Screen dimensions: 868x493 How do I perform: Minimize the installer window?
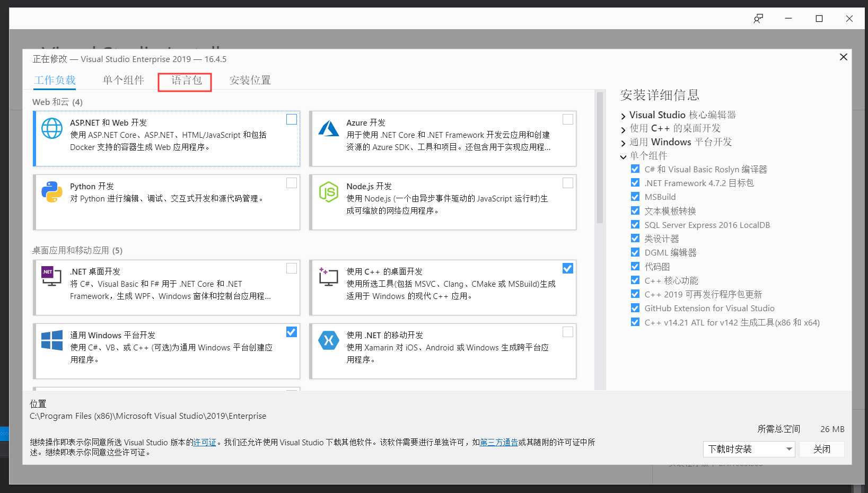click(788, 19)
